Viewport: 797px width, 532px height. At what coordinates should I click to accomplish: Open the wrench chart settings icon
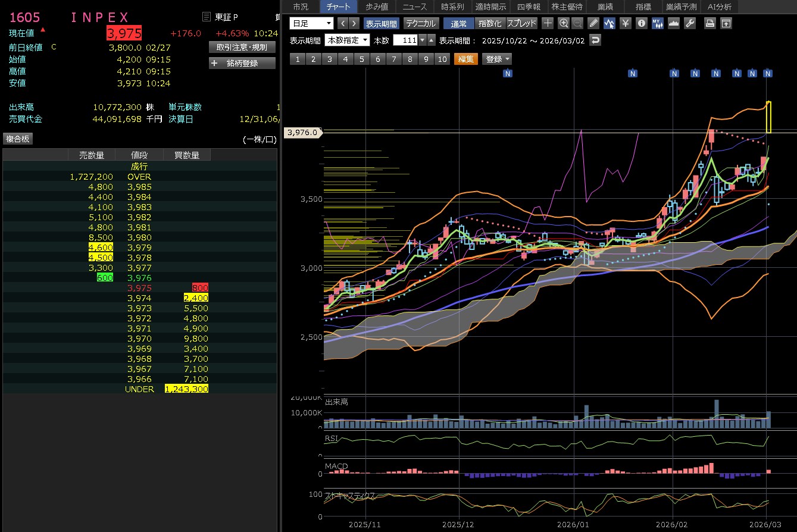pos(690,23)
